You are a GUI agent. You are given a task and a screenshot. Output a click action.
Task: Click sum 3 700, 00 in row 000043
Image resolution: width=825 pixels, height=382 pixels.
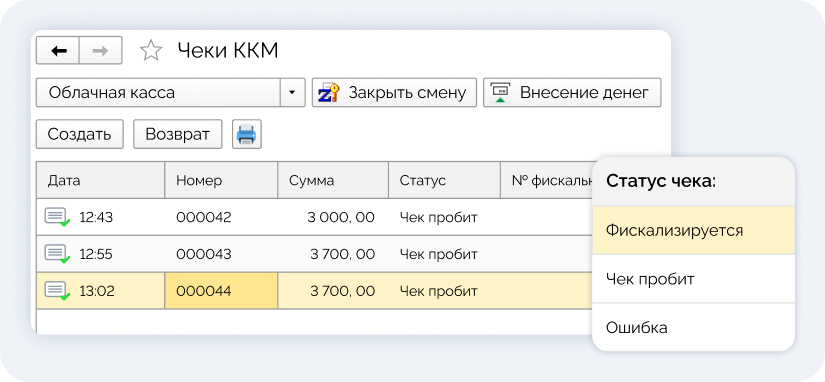pyautogui.click(x=343, y=254)
